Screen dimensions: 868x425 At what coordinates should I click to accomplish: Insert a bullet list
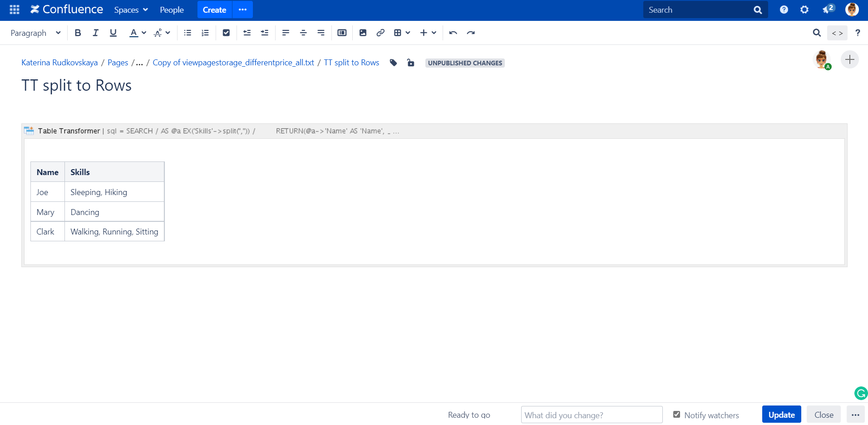[x=187, y=33]
